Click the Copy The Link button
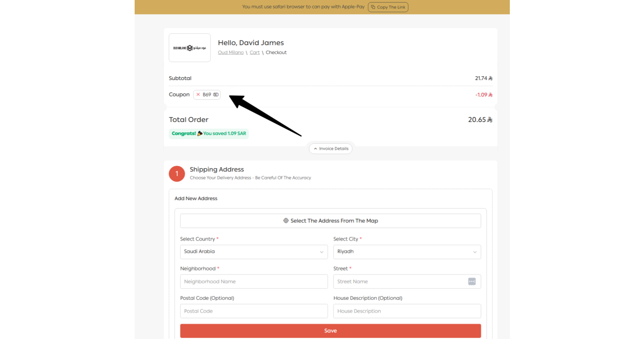Viewport: 644px width, 339px height. (x=388, y=7)
